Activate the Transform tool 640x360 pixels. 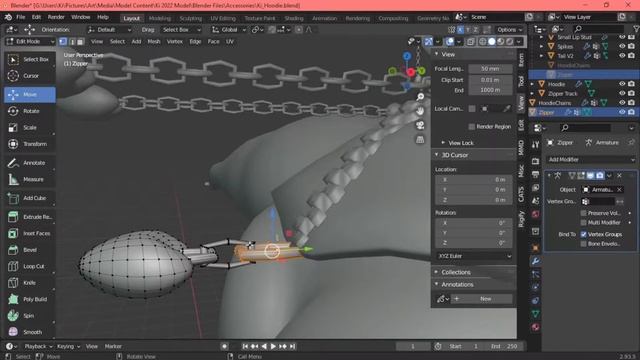pos(30,144)
